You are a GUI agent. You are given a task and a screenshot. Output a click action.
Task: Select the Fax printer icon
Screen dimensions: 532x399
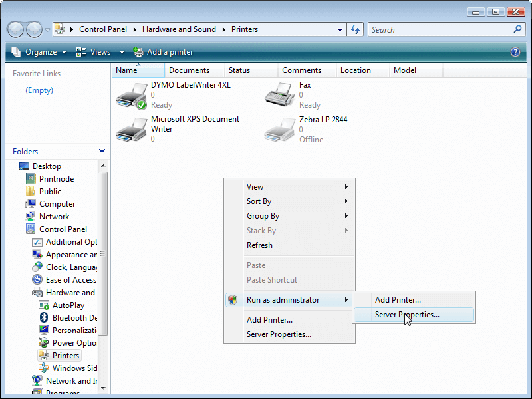pos(280,94)
